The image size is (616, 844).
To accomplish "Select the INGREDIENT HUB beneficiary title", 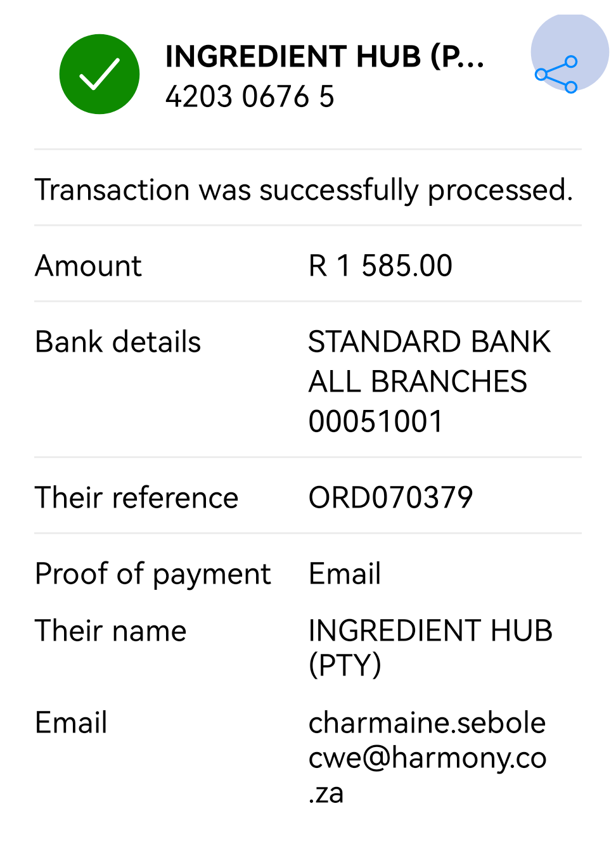I will point(324,56).
